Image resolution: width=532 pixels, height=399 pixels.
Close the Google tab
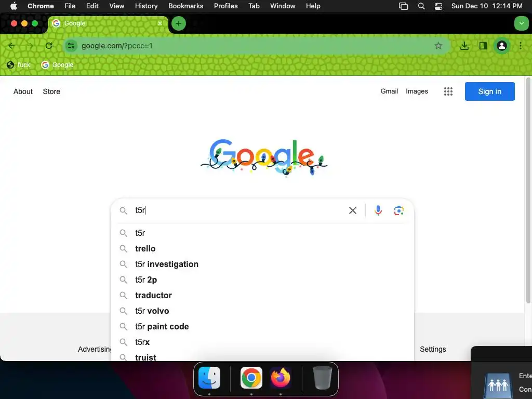tap(160, 23)
